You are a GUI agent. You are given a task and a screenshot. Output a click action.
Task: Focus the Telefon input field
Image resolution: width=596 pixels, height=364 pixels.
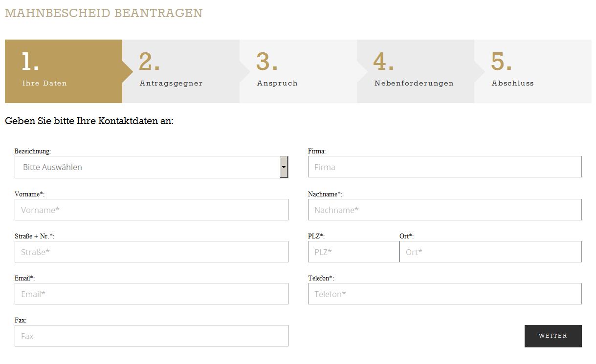(444, 294)
